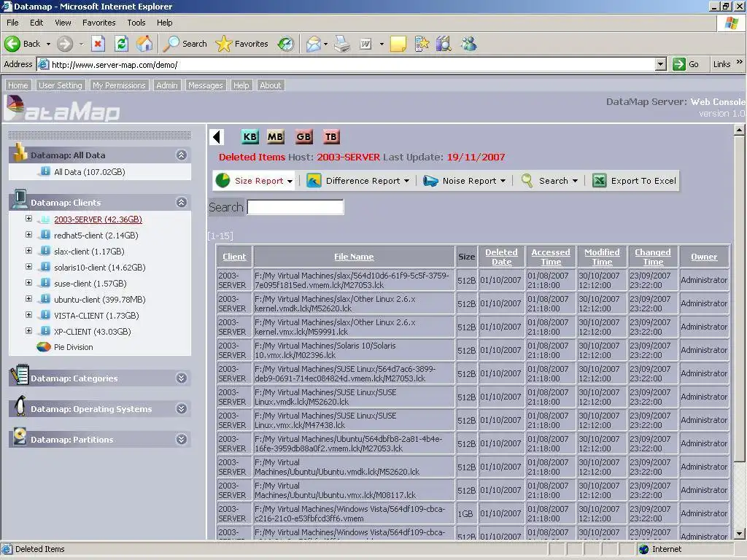This screenshot has height=560, width=747.
Task: Click the Pie Division icon in the sidebar
Action: [42, 348]
